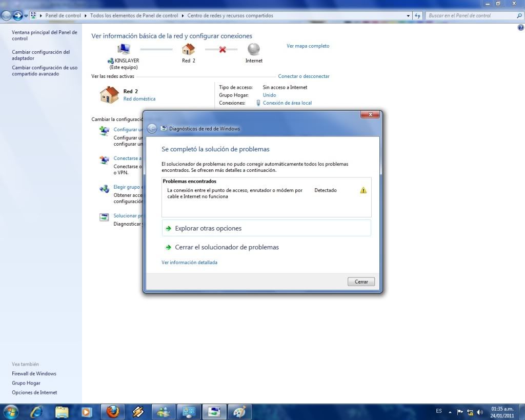Show hidden system tray icons arrow

coord(450,412)
